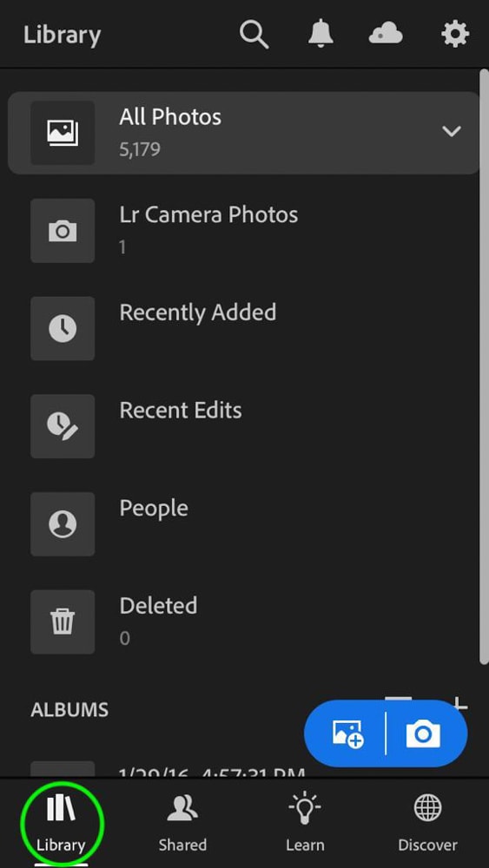Tap the add photos icon in blue button
489x868 pixels.
[x=347, y=733]
